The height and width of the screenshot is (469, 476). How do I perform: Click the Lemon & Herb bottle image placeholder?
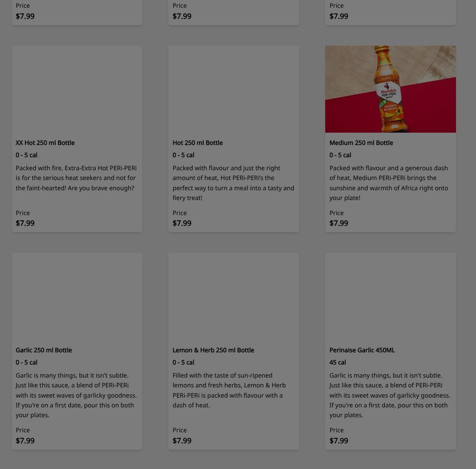(x=233, y=296)
